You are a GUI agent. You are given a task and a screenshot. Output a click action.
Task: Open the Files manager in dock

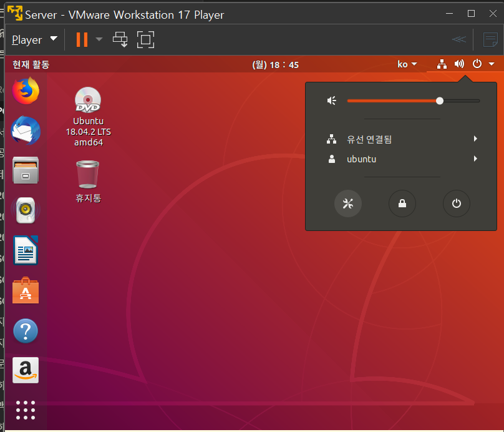click(26, 170)
